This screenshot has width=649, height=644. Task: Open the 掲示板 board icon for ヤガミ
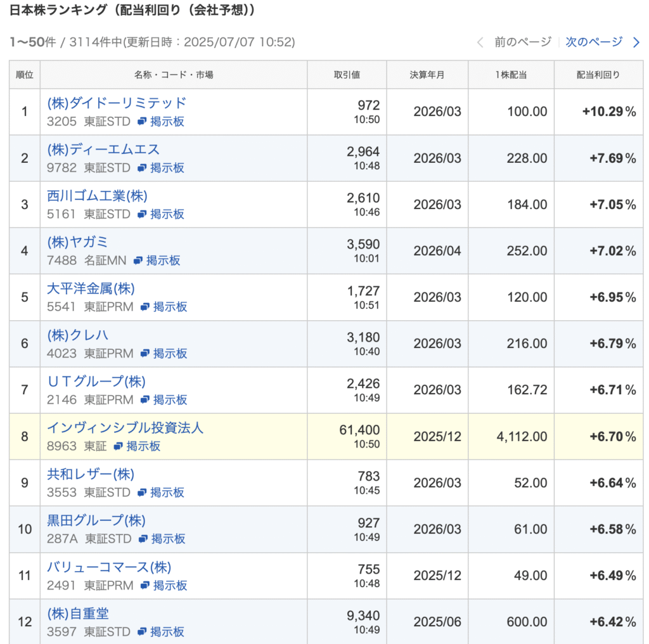(138, 261)
